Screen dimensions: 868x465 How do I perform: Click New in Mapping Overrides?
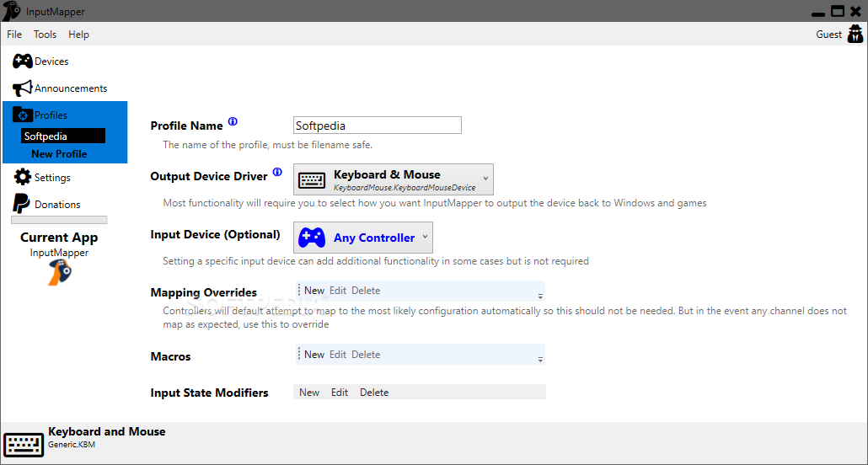point(313,291)
